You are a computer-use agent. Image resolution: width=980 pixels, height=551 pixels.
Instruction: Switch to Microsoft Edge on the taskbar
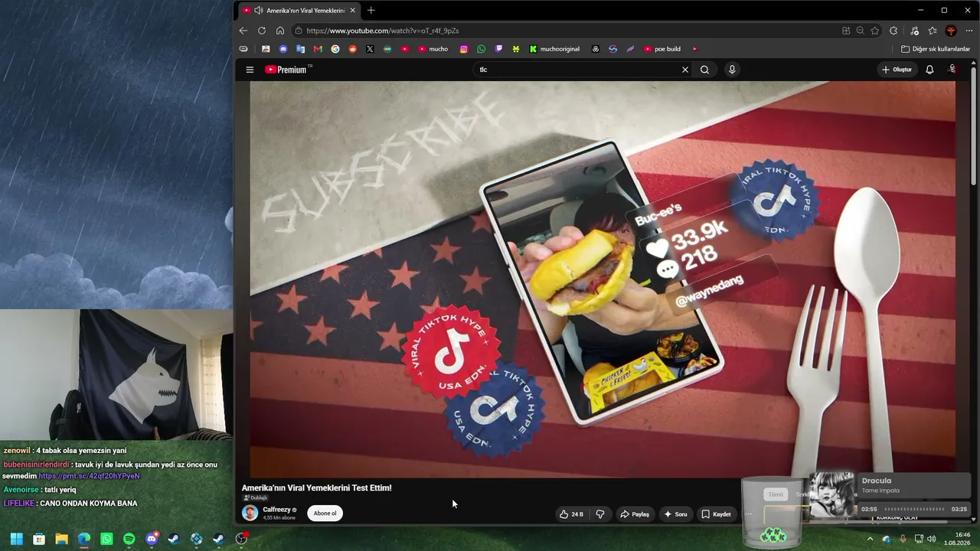[84, 539]
